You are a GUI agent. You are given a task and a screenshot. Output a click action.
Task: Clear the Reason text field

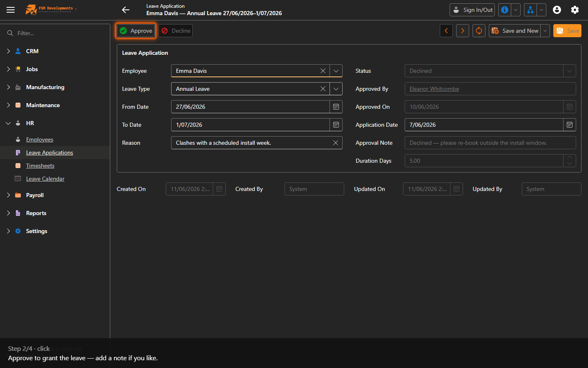click(336, 143)
